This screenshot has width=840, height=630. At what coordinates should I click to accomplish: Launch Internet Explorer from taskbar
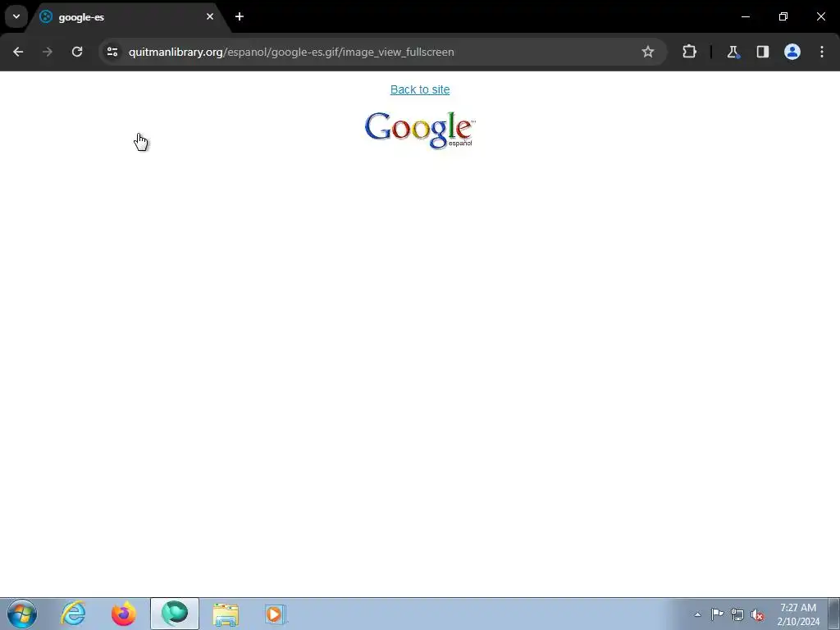pos(73,614)
